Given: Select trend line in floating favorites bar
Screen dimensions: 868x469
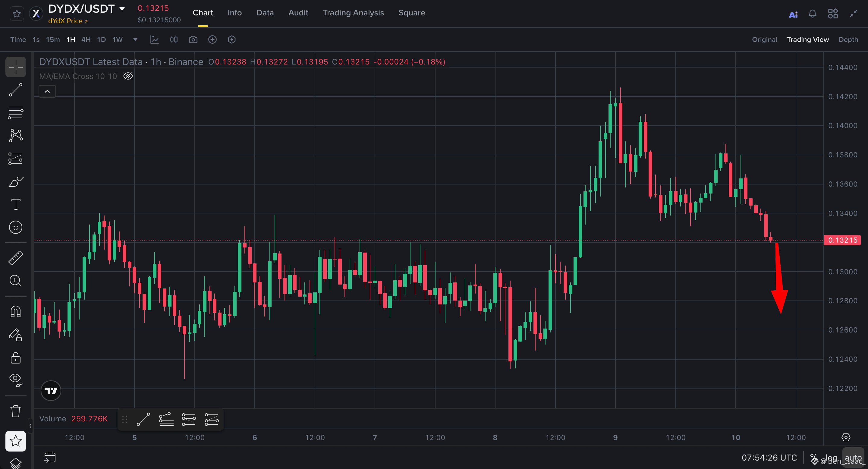Looking at the screenshot, I should 143,419.
